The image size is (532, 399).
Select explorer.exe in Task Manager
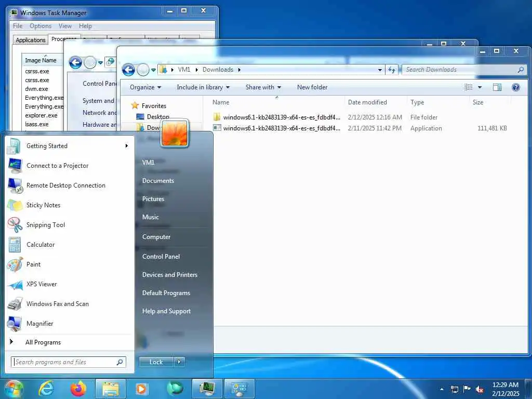click(x=41, y=115)
